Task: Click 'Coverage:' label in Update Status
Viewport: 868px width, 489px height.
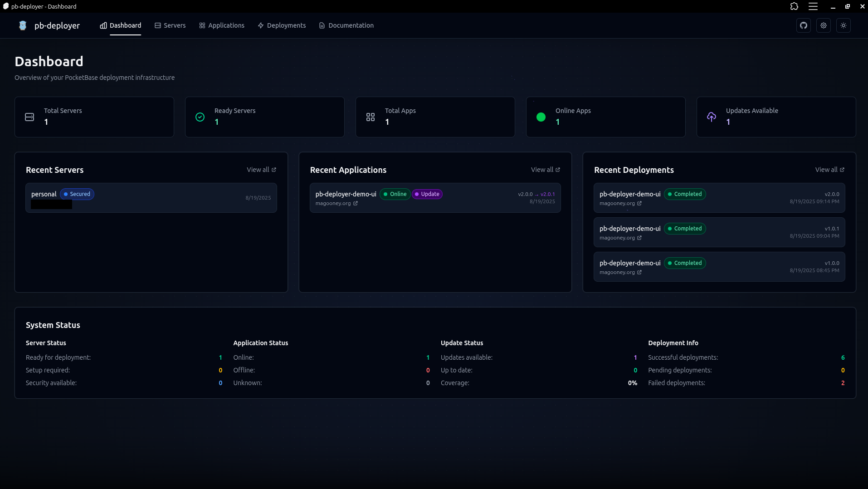Action: pos(455,383)
